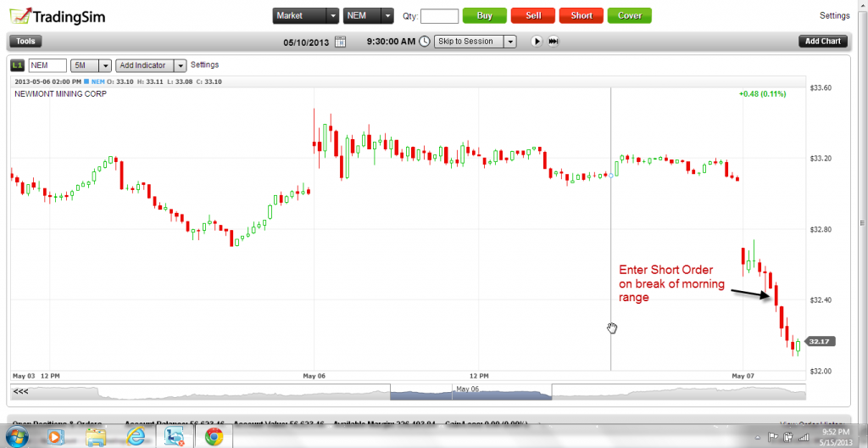
Task: Click the +0.48 (0.11%) change value
Action: 762,94
